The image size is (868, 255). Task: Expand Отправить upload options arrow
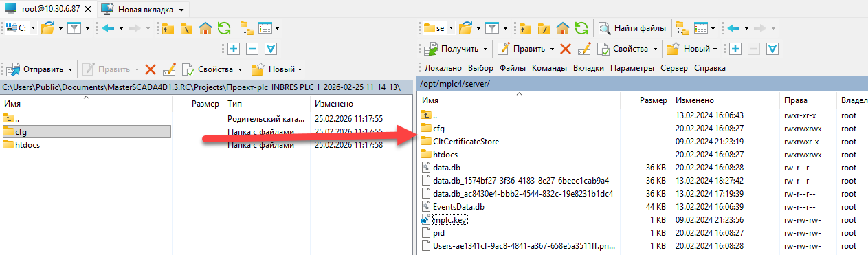(70, 69)
